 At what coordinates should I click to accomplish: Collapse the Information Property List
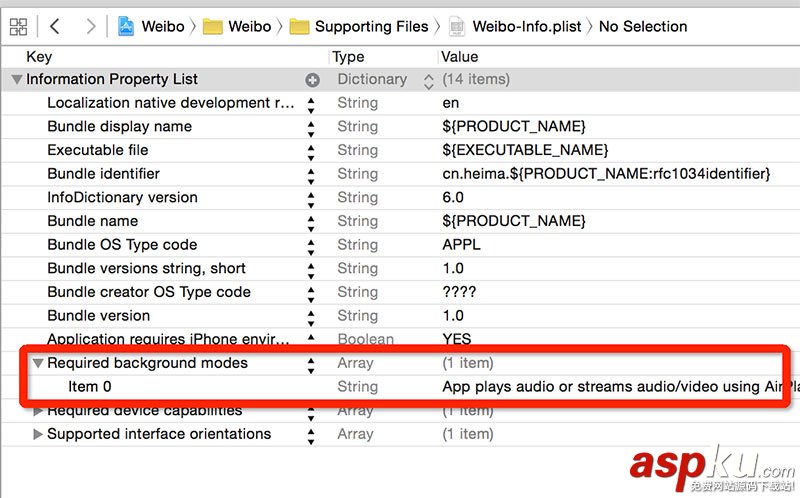coord(16,80)
